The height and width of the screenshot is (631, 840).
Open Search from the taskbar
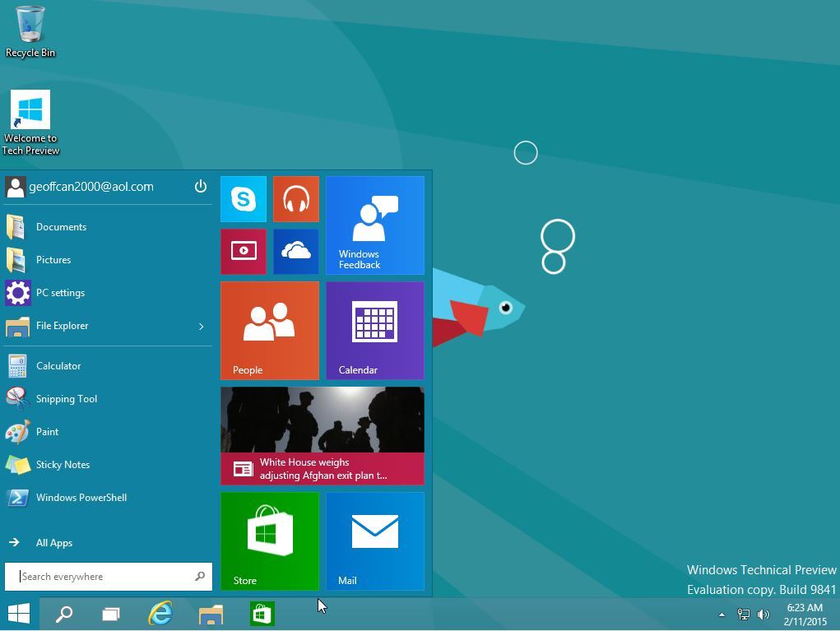tap(64, 614)
